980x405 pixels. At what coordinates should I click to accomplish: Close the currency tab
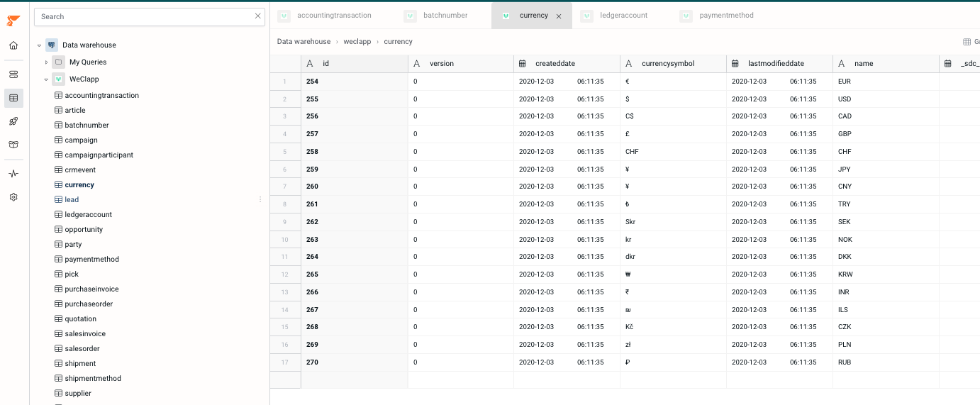click(559, 16)
